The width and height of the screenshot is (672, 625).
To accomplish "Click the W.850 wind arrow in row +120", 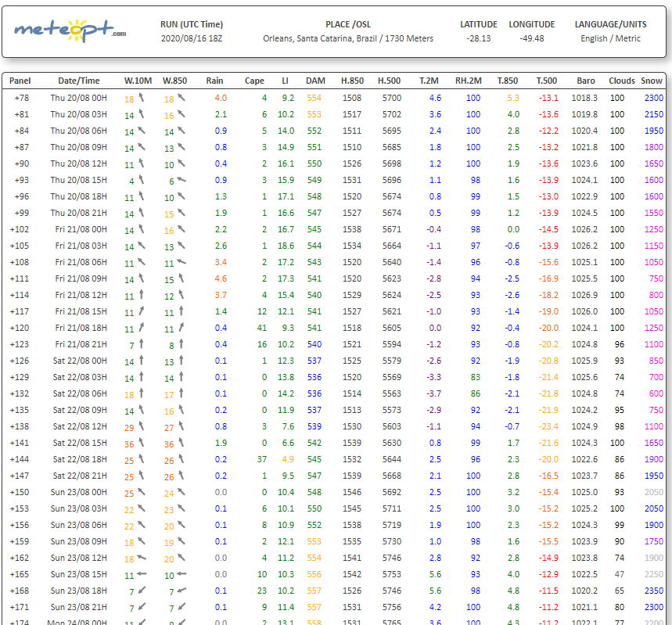I will click(181, 328).
